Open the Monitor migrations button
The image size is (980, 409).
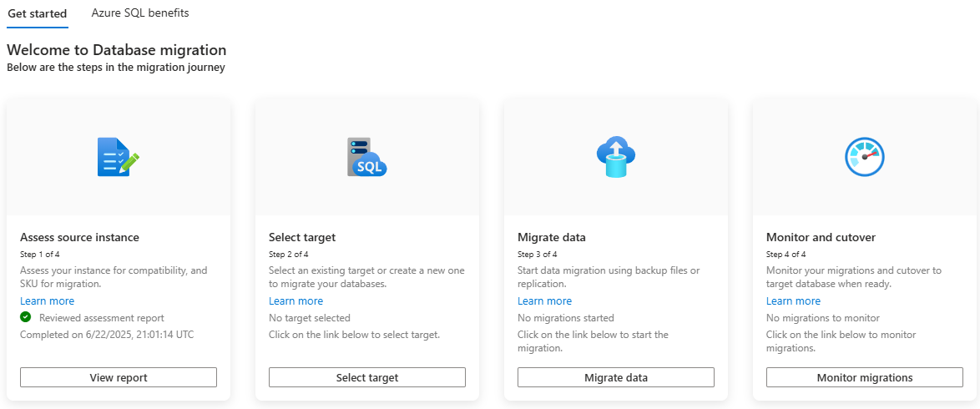(x=865, y=377)
